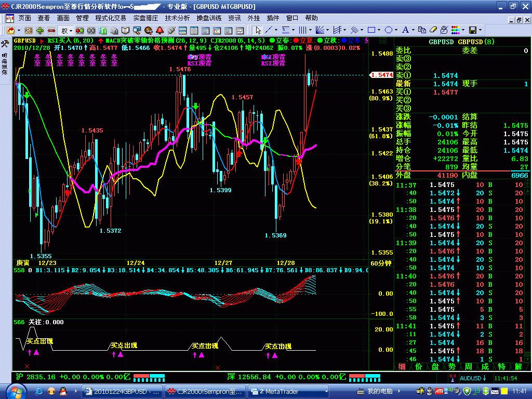Select the fan lines drawing tool
Screen dimensions: 532x399
coord(320,30)
